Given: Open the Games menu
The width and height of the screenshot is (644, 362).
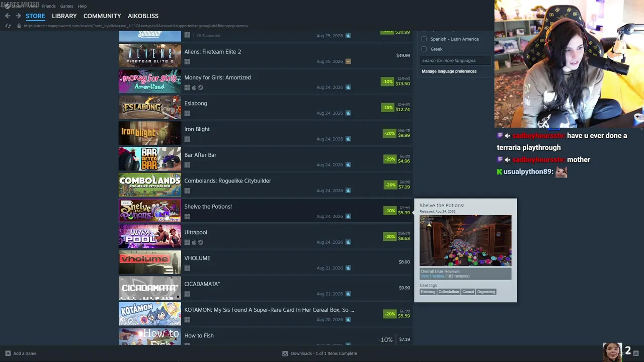Looking at the screenshot, I should tap(66, 6).
